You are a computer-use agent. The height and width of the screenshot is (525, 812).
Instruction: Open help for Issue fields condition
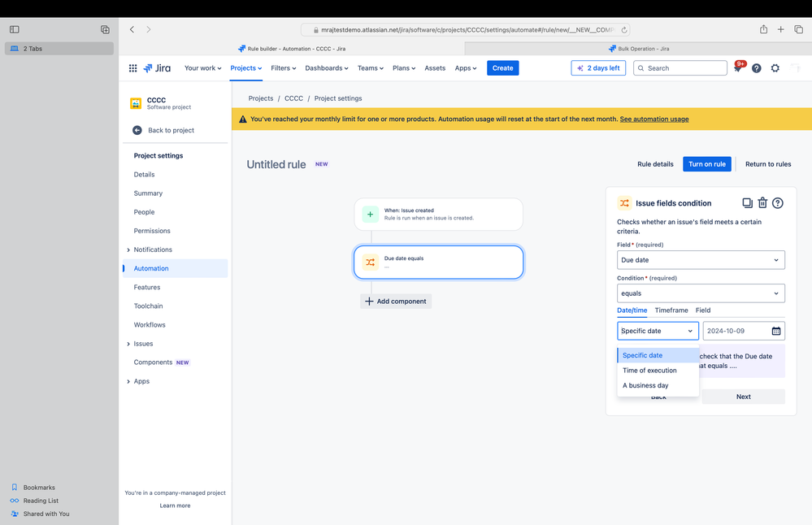[777, 203]
